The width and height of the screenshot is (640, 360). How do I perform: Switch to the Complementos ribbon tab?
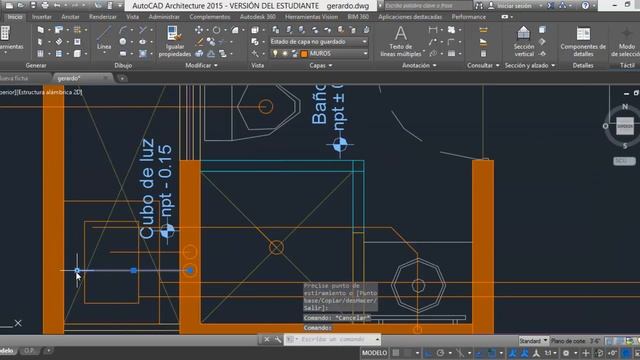(x=210, y=17)
